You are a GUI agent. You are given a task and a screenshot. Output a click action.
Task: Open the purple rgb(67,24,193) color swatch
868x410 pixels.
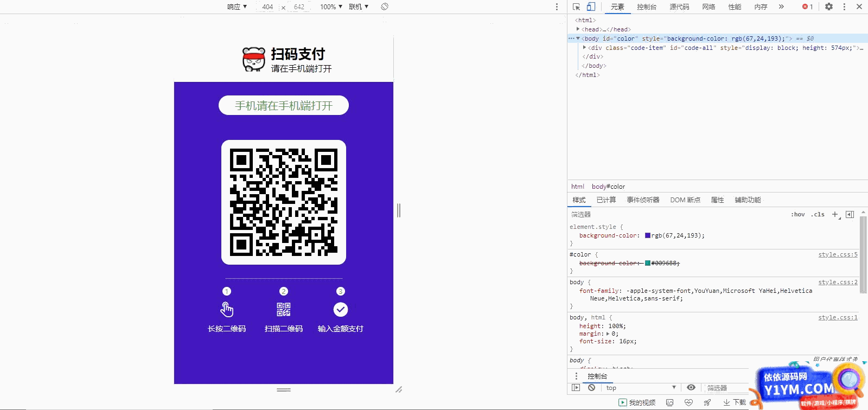coord(647,235)
